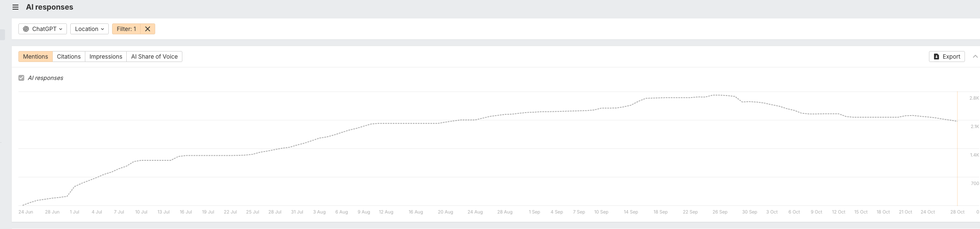Viewport: 980px width, 229px height.
Task: Open the ChatGPT platform dropdown
Action: pyautogui.click(x=43, y=29)
